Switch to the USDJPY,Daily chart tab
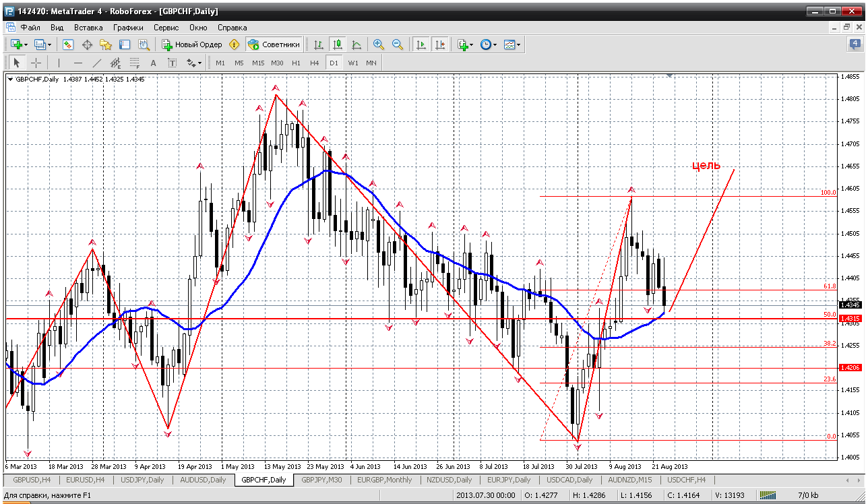Viewport: 868px width, 504px height. tap(141, 480)
